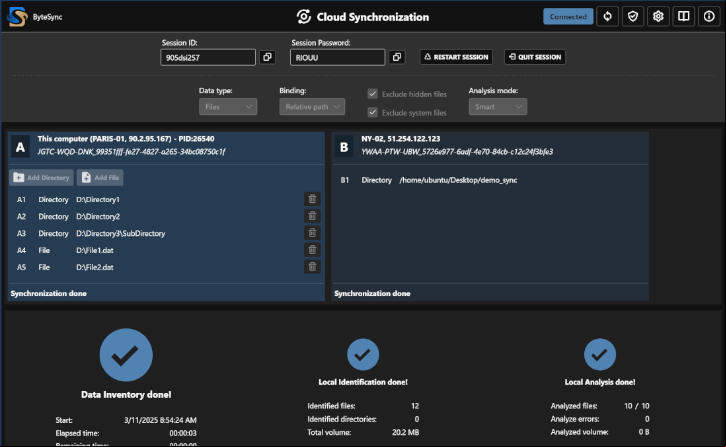This screenshot has width=726, height=447.
Task: Delete the A2 D:\Directory2 entry
Action: [x=313, y=216]
